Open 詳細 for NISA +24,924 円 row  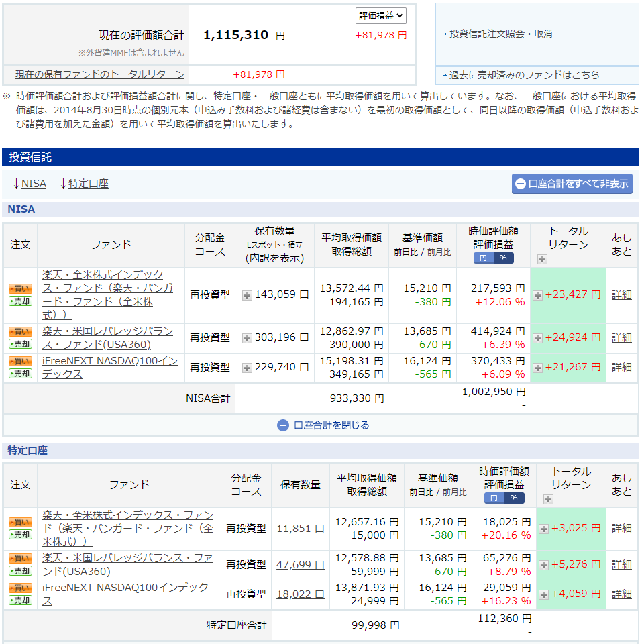click(x=621, y=338)
